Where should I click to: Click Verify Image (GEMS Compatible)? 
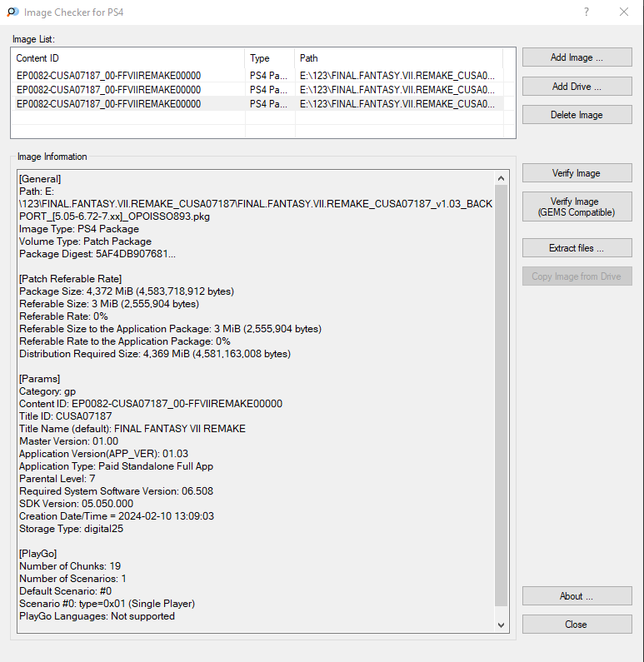coord(577,207)
